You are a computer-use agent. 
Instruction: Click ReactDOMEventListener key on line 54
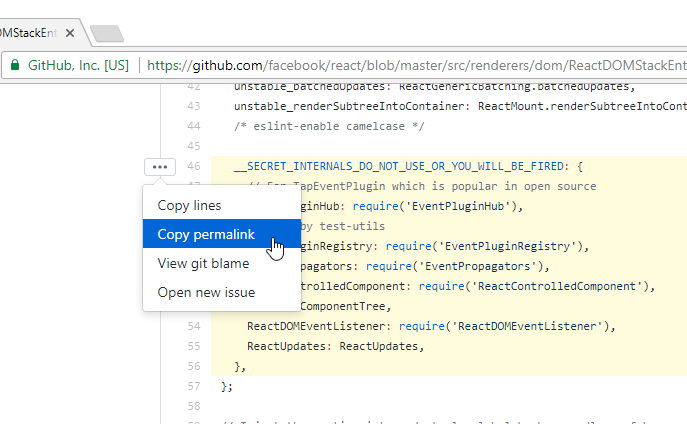[x=316, y=326]
